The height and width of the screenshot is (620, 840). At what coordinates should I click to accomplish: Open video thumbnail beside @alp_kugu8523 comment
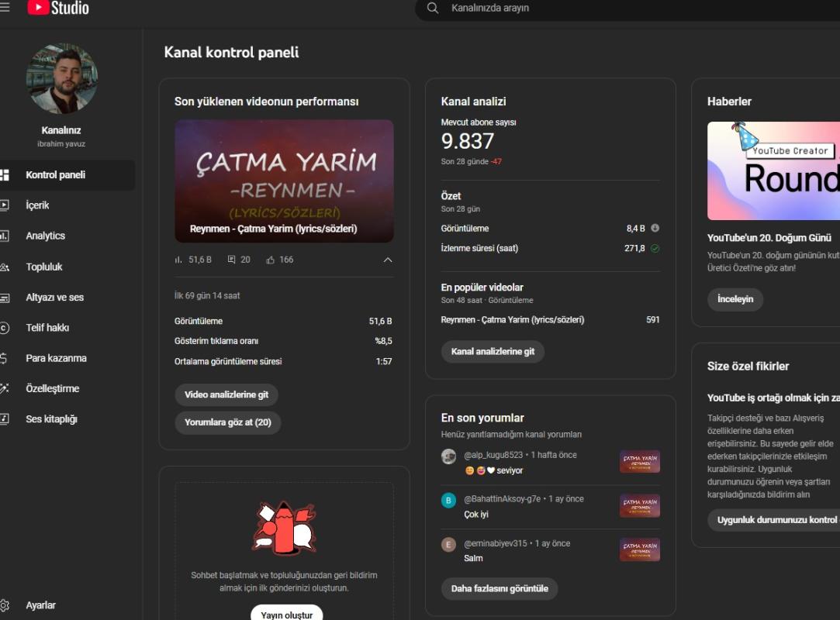click(x=640, y=462)
